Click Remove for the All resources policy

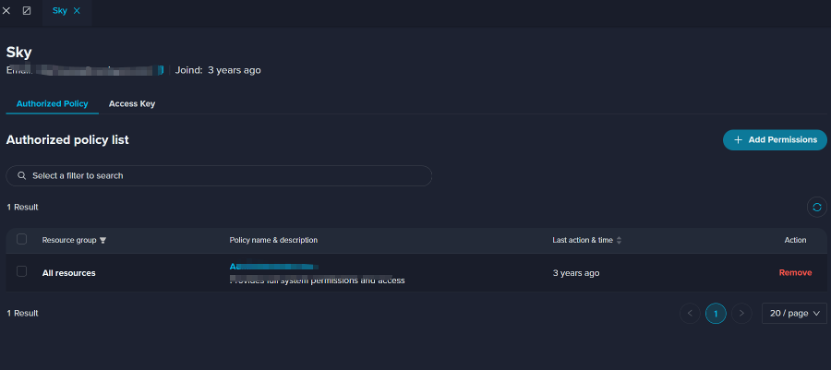point(795,272)
